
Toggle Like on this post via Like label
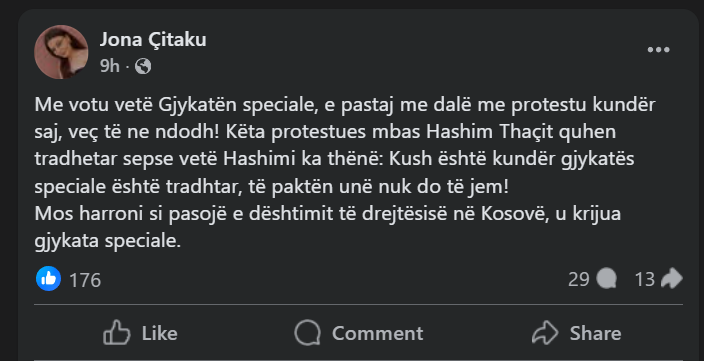click(x=159, y=333)
